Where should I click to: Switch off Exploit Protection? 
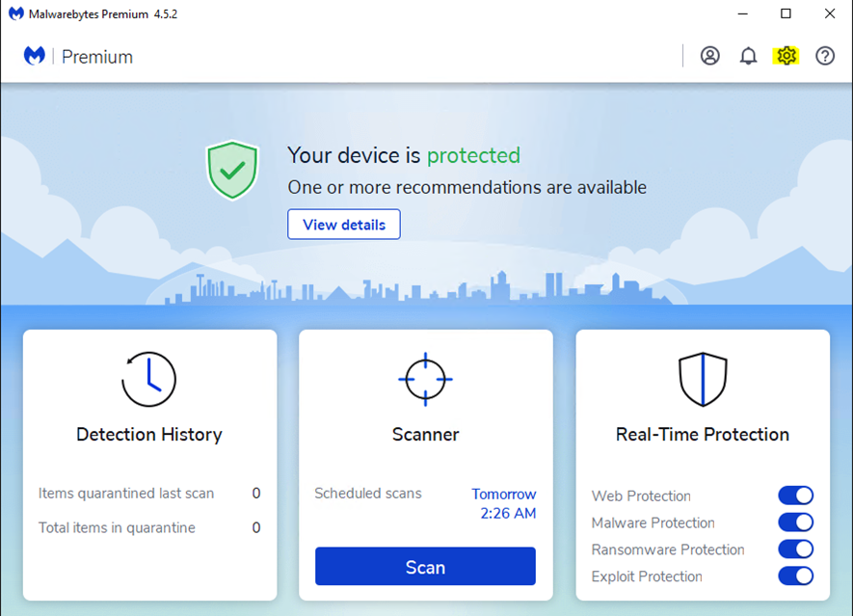tap(795, 576)
